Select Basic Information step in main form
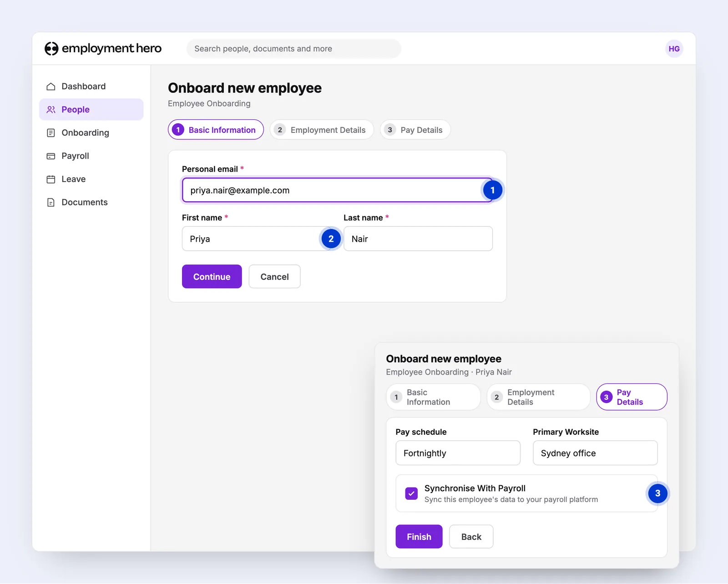The image size is (728, 584). [x=216, y=130]
